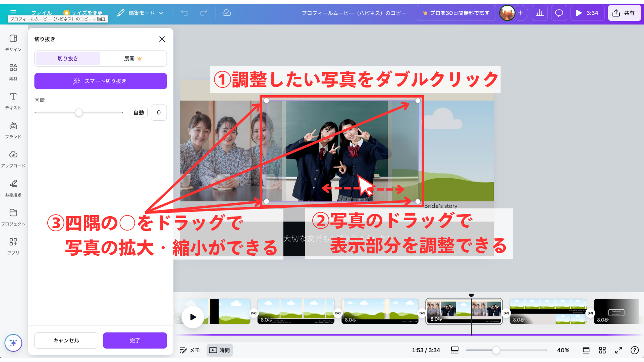Toggle the 時間 duration view
Viewport: 644px width, 362px height.
(220, 350)
